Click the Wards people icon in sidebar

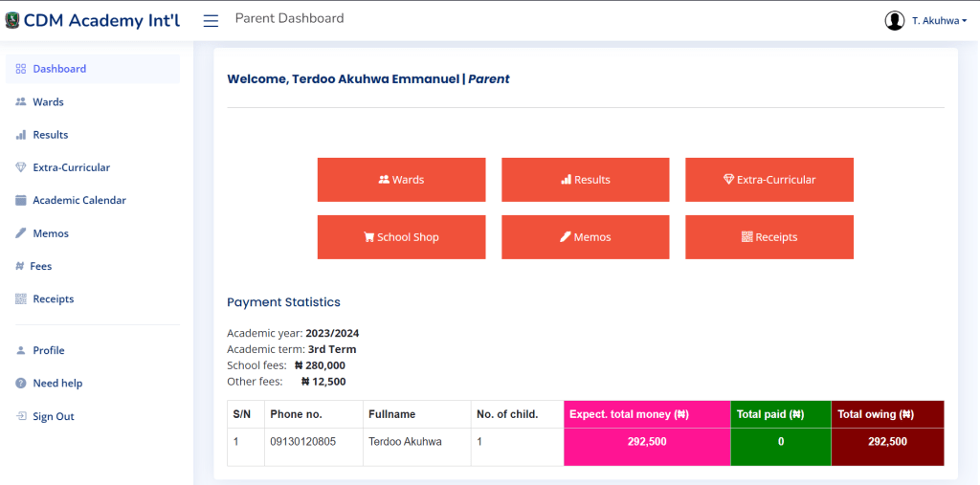21,101
